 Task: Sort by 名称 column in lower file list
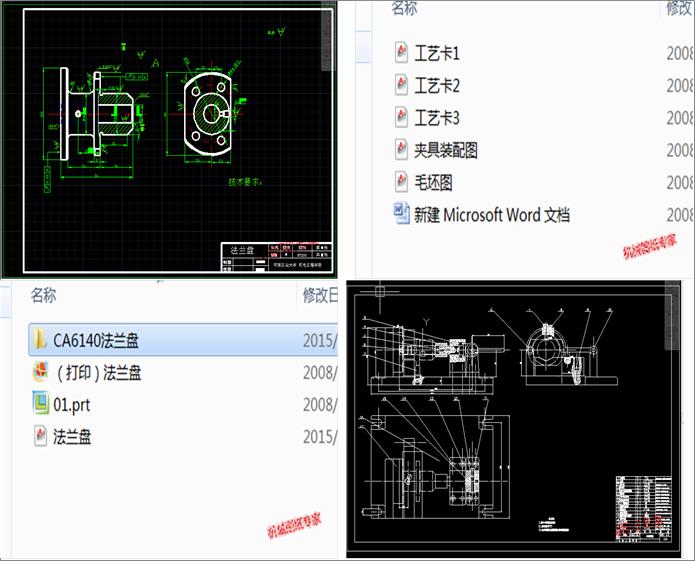[x=43, y=295]
